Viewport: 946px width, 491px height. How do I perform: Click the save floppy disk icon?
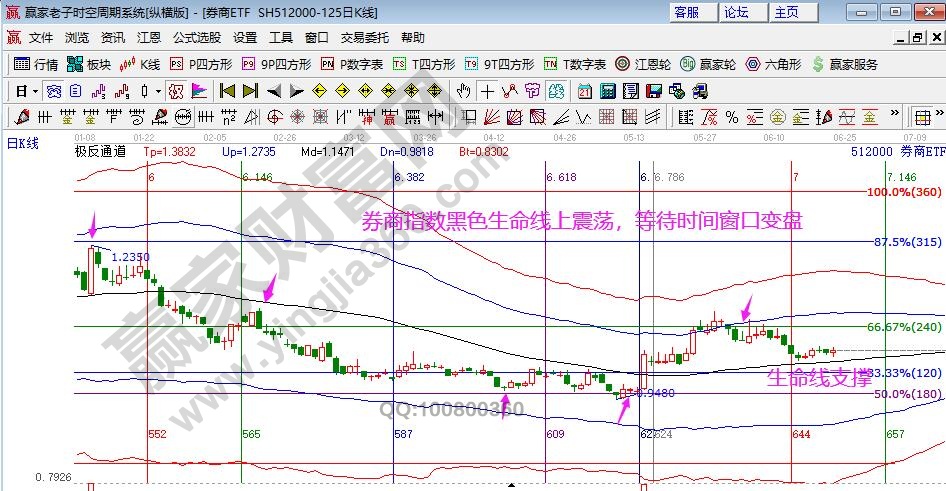[653, 91]
